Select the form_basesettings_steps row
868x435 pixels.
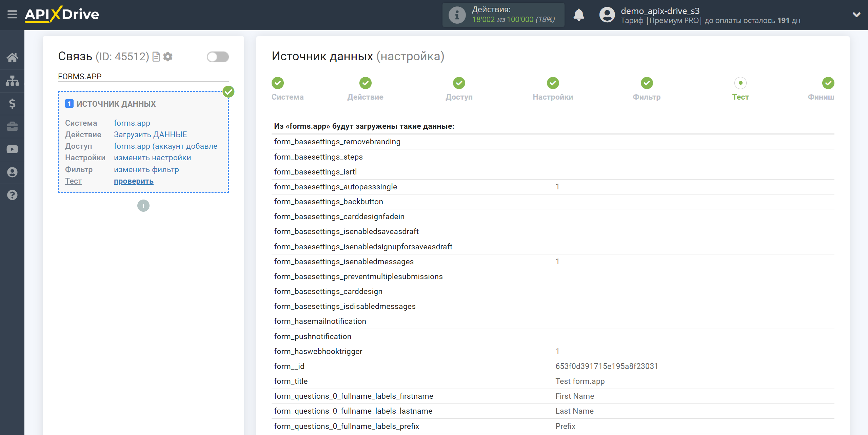pyautogui.click(x=553, y=157)
